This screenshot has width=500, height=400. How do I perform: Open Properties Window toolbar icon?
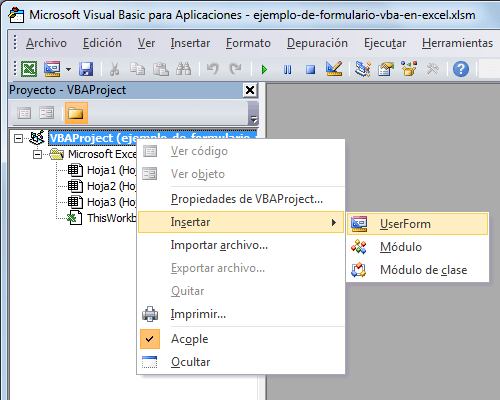click(x=386, y=69)
